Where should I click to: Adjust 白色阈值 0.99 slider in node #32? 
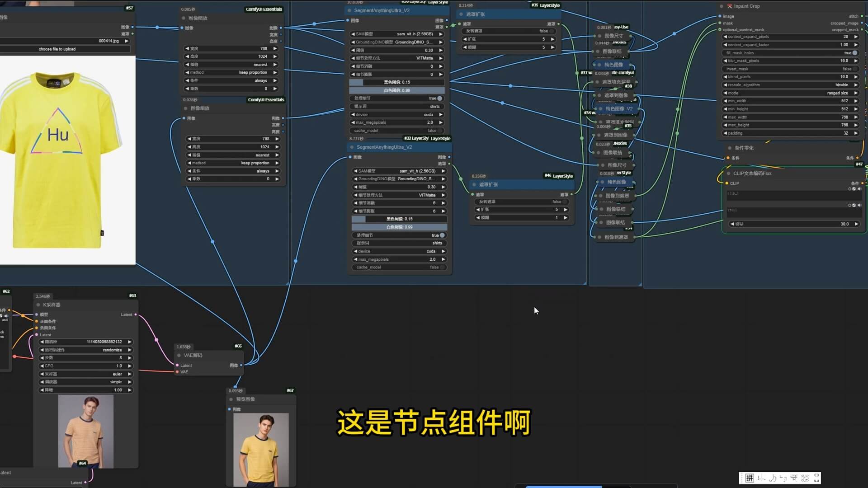click(399, 227)
